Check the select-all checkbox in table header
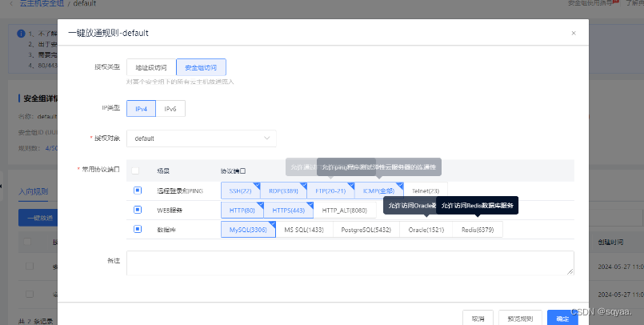Image resolution: width=644 pixels, height=325 pixels. click(x=135, y=171)
